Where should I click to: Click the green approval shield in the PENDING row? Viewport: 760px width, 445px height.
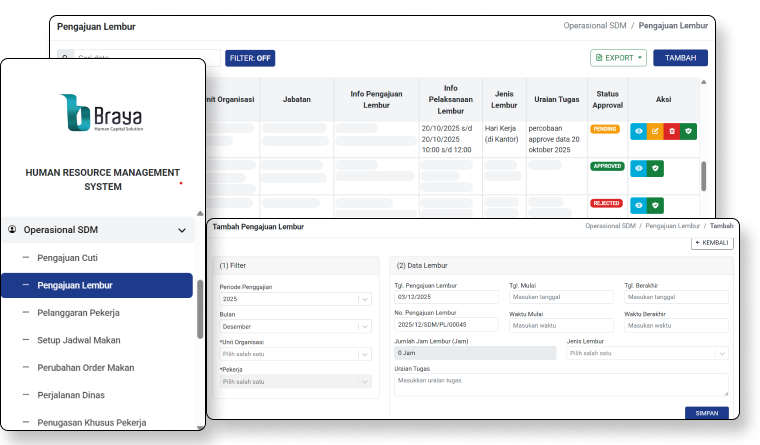pos(688,131)
